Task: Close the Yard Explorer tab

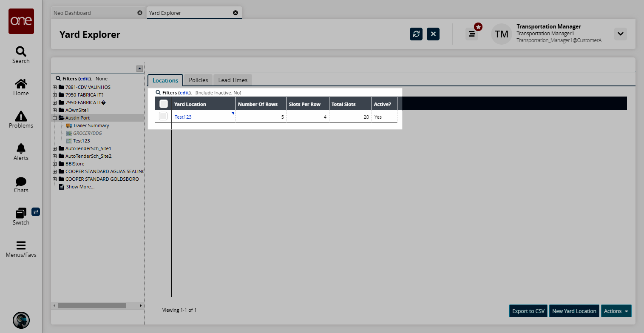Action: (x=235, y=13)
